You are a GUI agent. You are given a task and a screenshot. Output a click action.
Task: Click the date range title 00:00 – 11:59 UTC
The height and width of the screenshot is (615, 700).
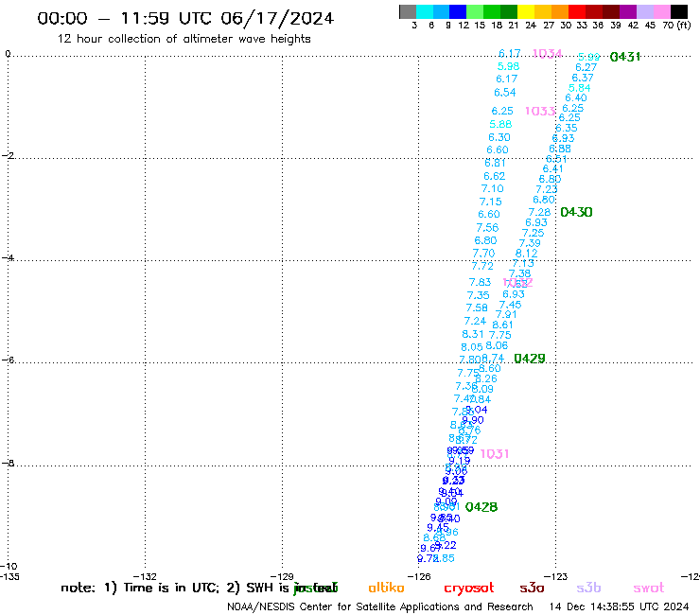pyautogui.click(x=185, y=19)
